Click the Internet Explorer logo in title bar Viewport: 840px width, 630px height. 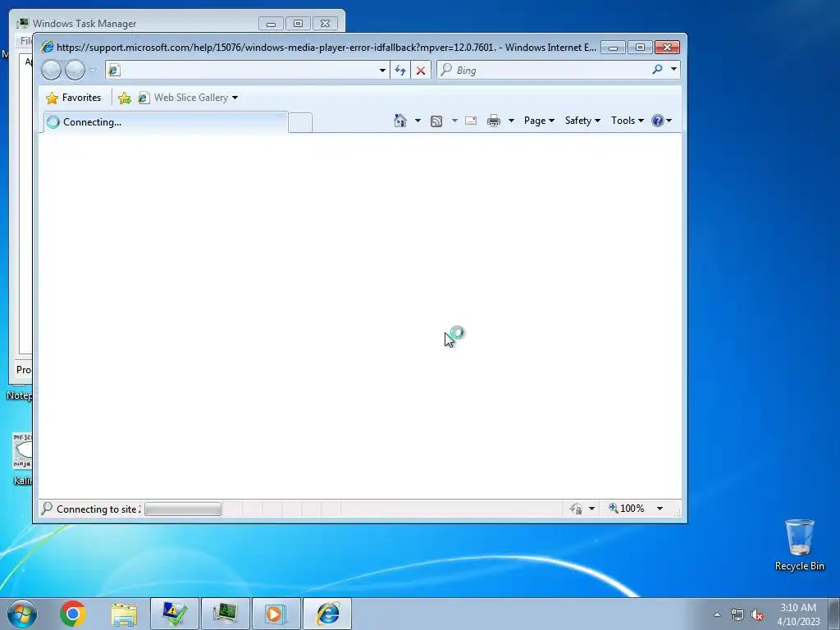tap(47, 47)
